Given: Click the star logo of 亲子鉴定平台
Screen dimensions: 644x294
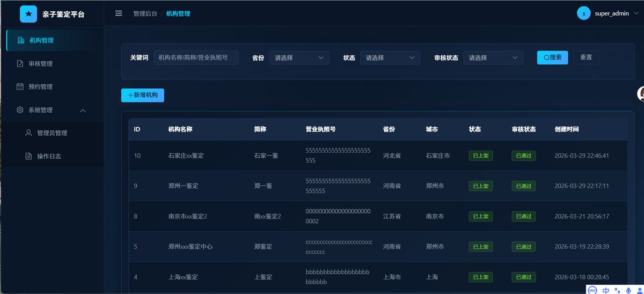Looking at the screenshot, I should tap(28, 14).
